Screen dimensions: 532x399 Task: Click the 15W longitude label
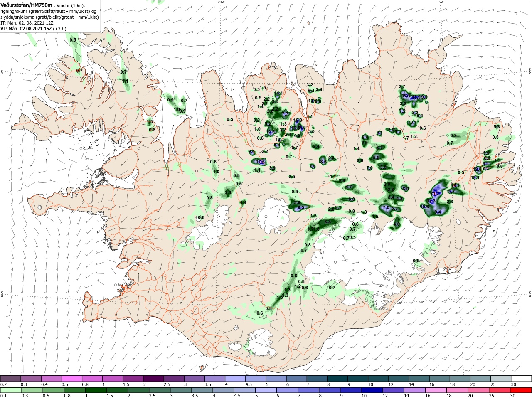(x=440, y=2)
